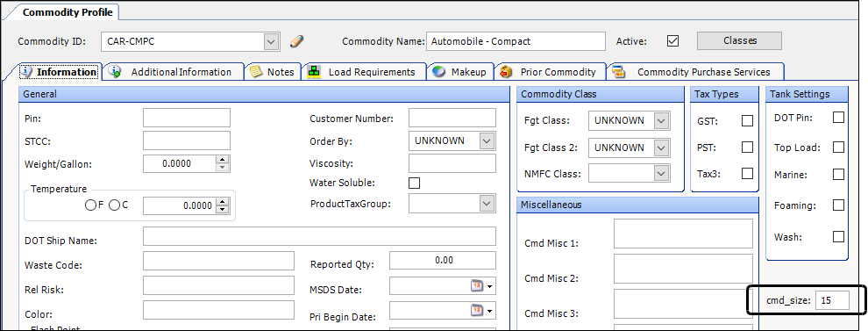This screenshot has width=868, height=331.
Task: Click the Makeup tab sphere icon
Action: [x=439, y=71]
